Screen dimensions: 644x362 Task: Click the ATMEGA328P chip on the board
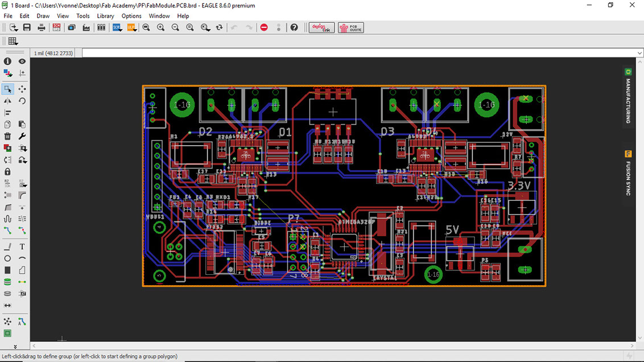tap(344, 247)
